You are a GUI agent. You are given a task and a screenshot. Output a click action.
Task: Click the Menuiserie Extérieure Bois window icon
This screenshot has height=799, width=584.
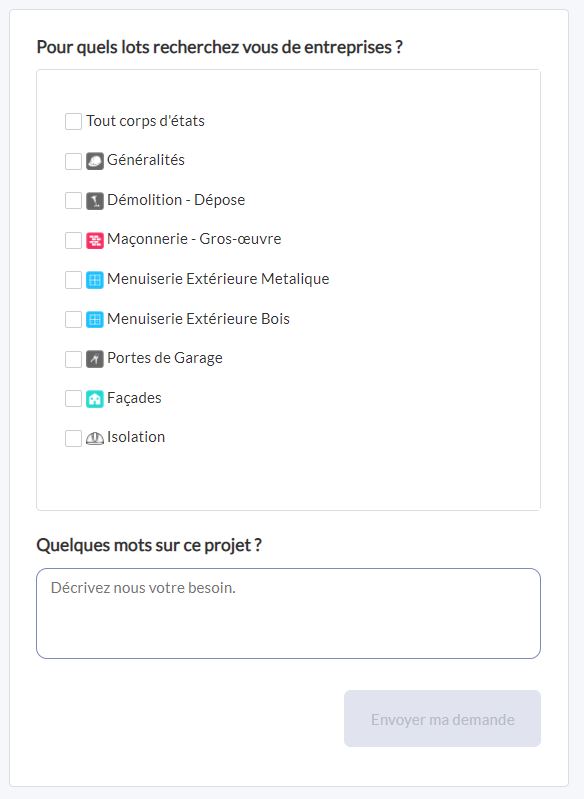tap(95, 319)
